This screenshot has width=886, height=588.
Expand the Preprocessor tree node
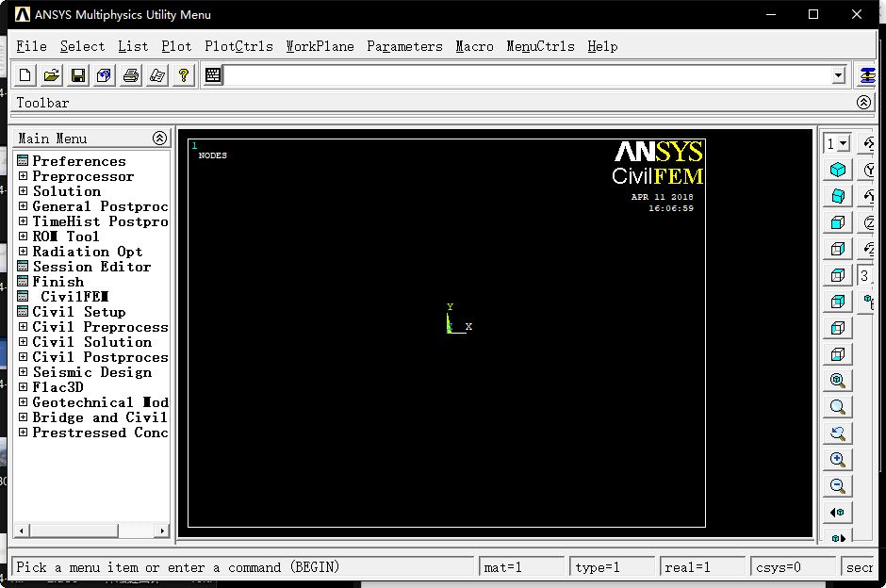pyautogui.click(x=23, y=176)
